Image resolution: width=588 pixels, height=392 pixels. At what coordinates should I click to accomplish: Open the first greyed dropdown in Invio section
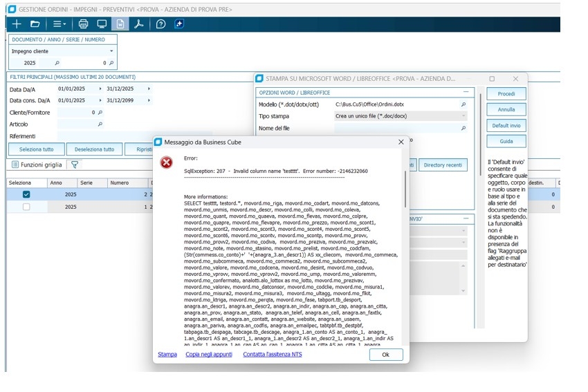tap(464, 230)
